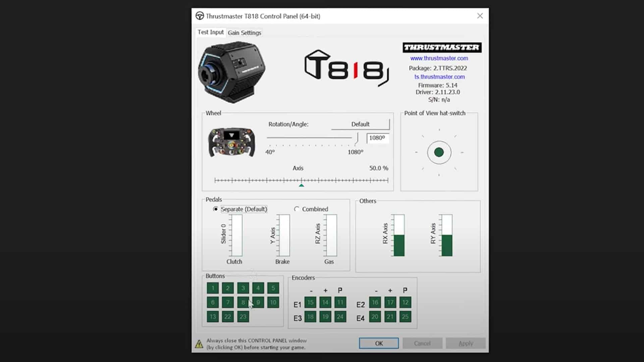Select the Combined pedals mode

(297, 209)
